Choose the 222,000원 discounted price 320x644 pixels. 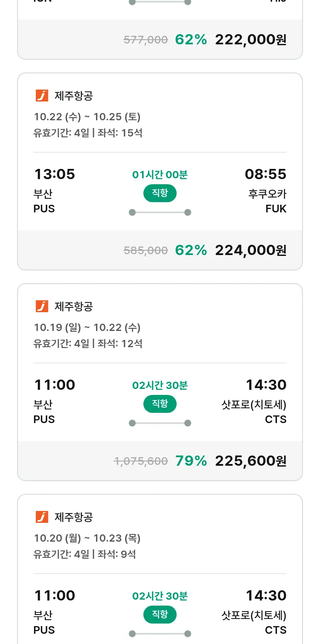[x=250, y=40]
